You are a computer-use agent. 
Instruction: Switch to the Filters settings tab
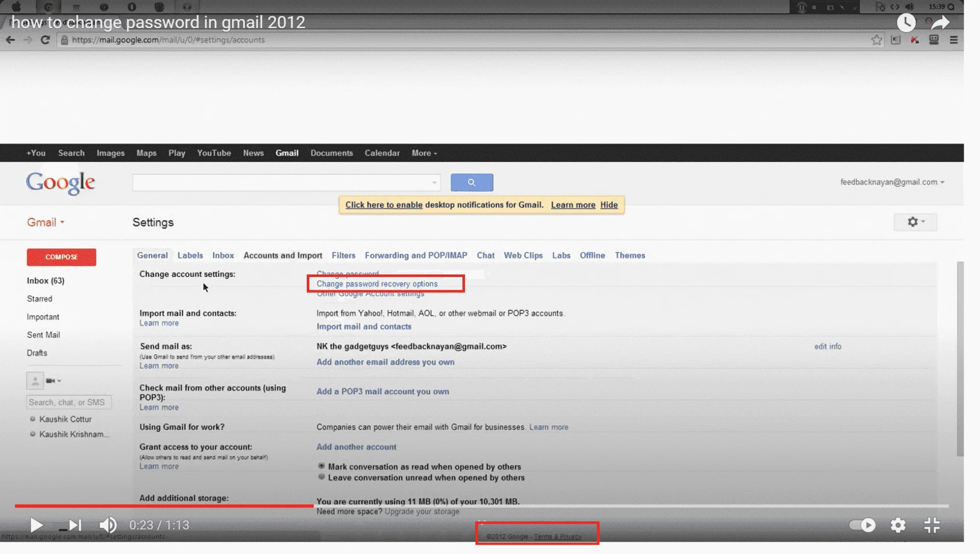click(344, 256)
